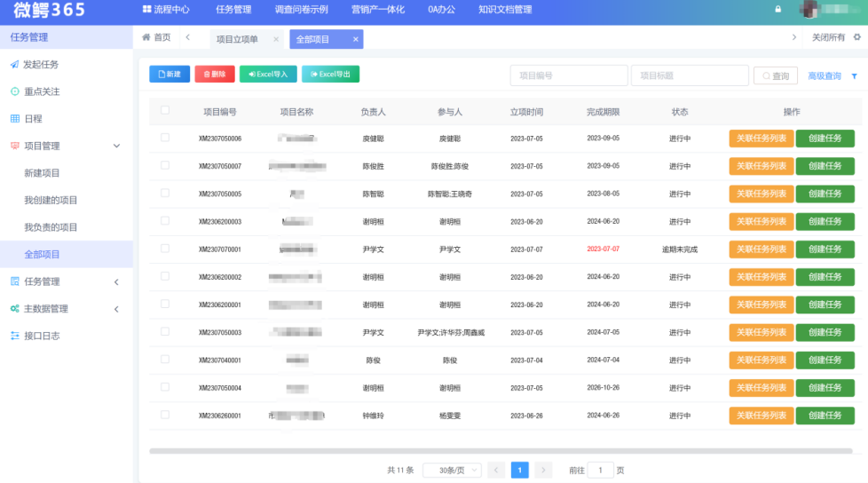Open the 流程中心 top menu
Image resolution: width=868 pixels, height=483 pixels.
[x=166, y=10]
